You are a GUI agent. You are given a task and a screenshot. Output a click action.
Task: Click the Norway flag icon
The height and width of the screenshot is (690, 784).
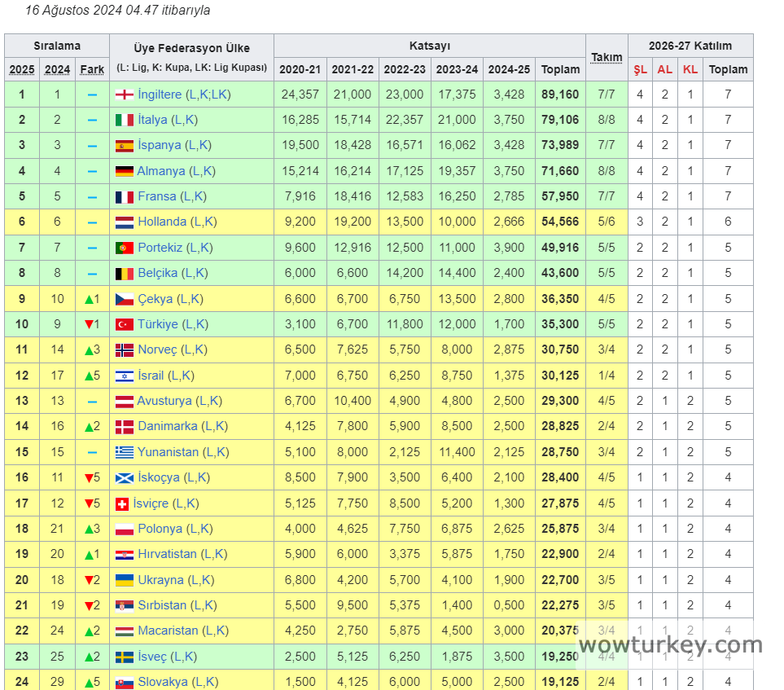[124, 349]
